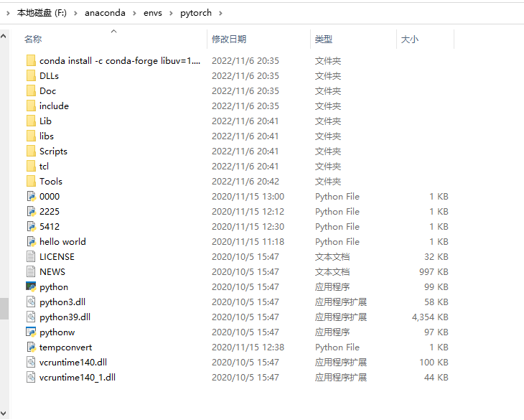Viewport: 524px width, 420px height.
Task: Select the file name vcruntime140_1.dll
Action: [x=78, y=377]
